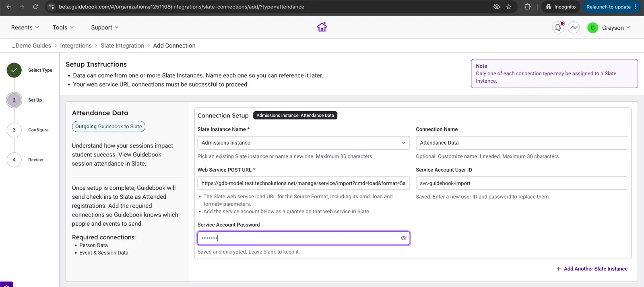Go forward in browser history
The image size is (644, 287).
[x=22, y=7]
